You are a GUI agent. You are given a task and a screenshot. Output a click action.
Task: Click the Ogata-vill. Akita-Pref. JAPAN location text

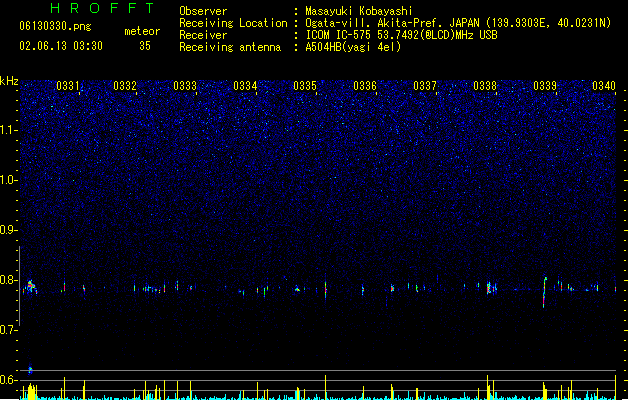pos(458,23)
